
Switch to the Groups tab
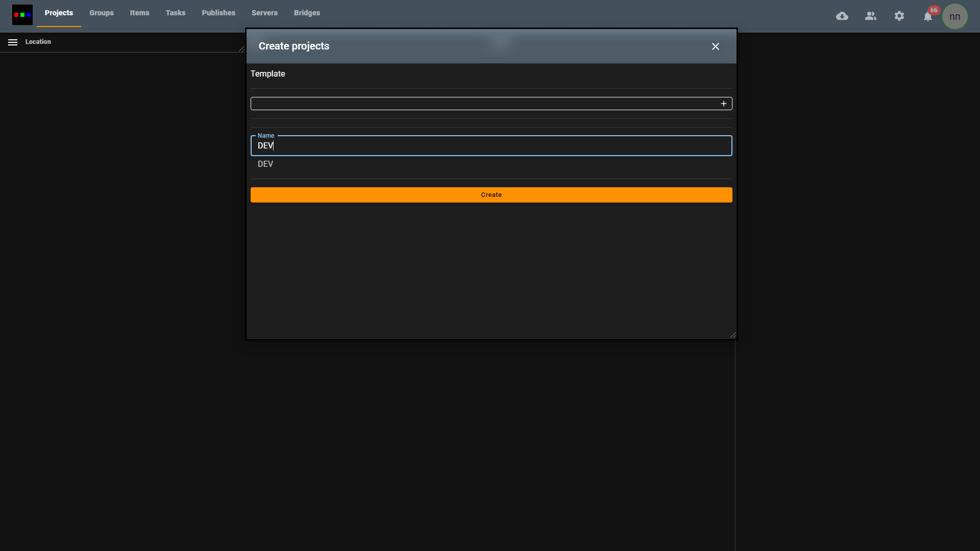coord(101,13)
